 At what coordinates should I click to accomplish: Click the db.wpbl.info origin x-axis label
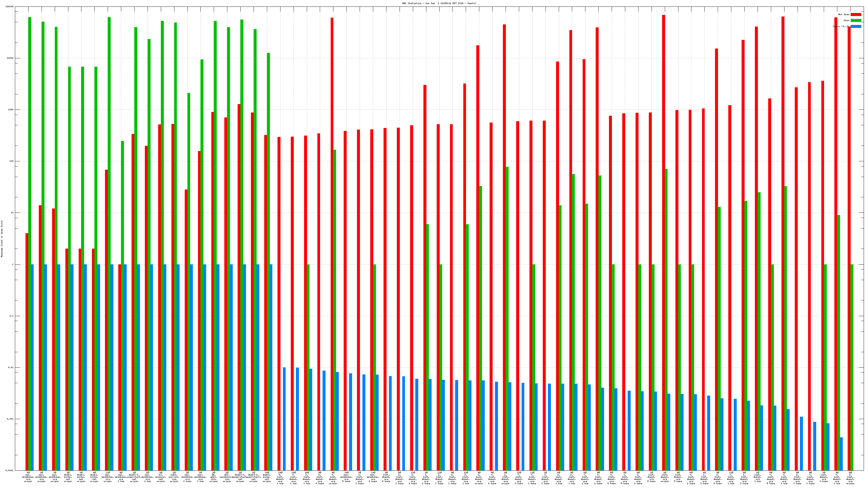[x=214, y=477]
